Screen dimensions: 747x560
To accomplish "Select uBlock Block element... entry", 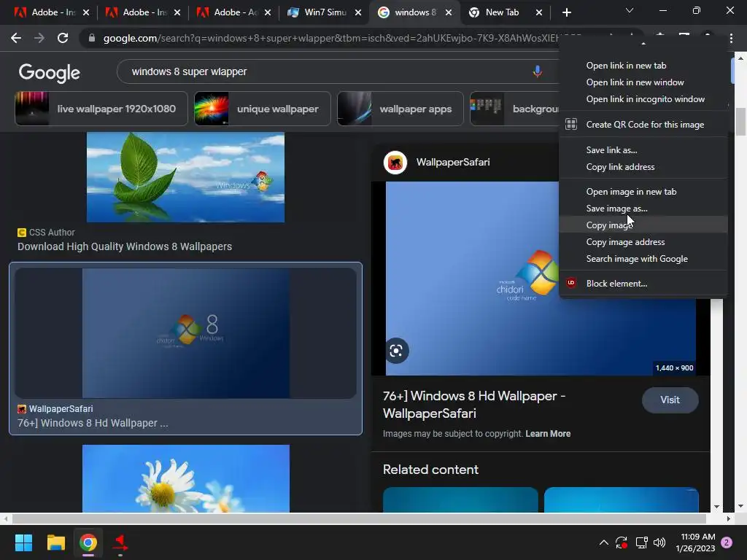I will coord(643,284).
